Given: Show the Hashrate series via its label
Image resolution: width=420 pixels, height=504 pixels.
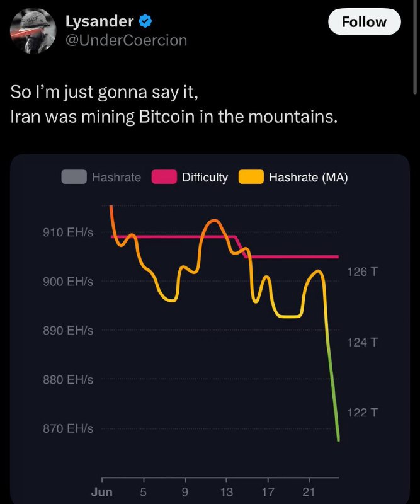Looking at the screenshot, I should pos(116,178).
